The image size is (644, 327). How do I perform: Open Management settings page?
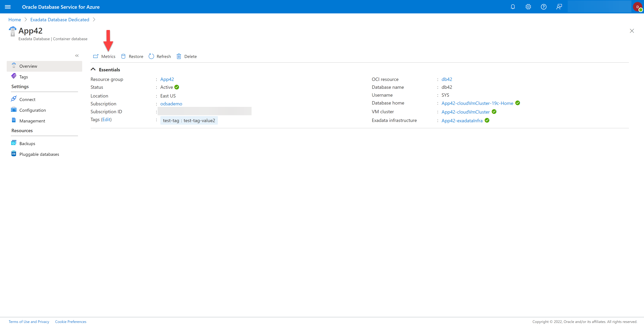[x=44, y=121]
